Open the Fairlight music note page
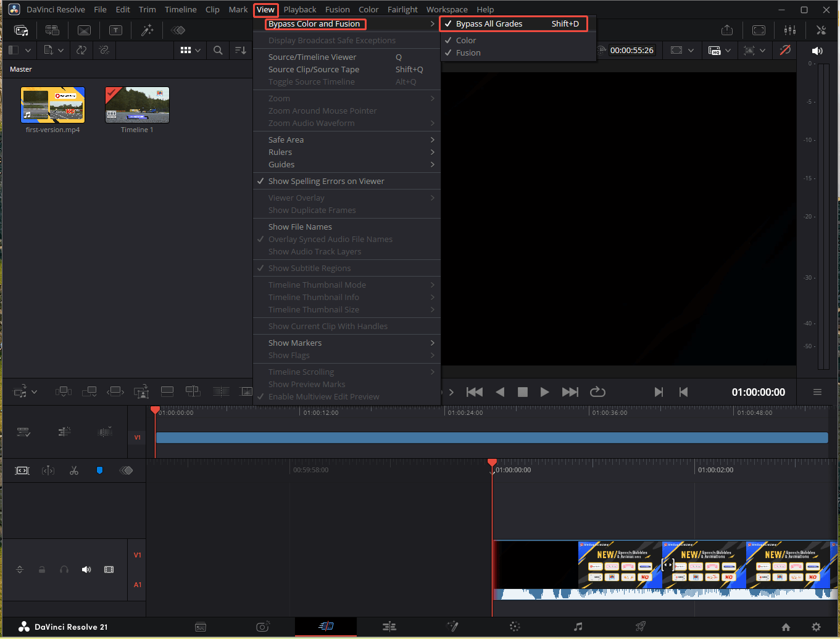 (x=578, y=627)
